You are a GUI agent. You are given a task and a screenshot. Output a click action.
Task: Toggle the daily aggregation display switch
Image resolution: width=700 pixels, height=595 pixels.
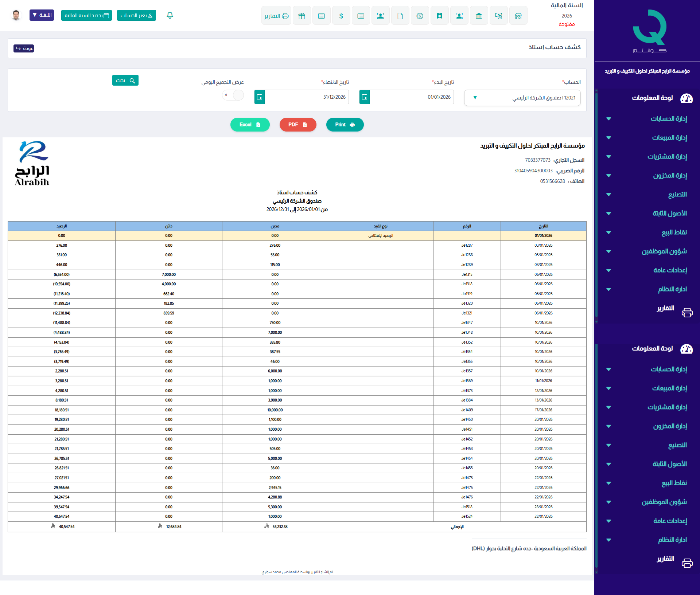[233, 95]
